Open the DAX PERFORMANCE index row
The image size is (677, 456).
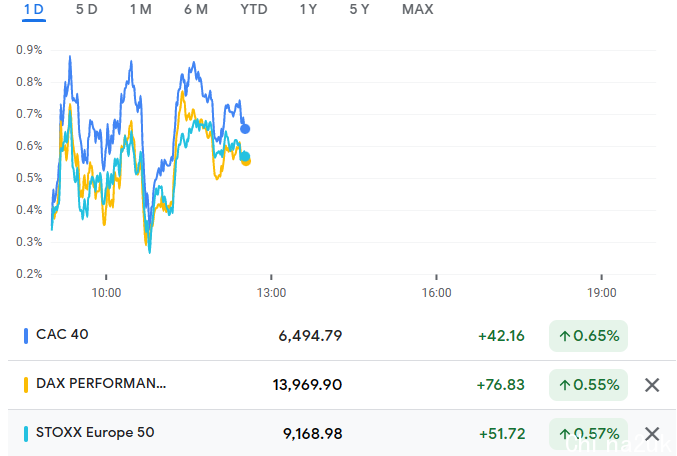(x=101, y=384)
